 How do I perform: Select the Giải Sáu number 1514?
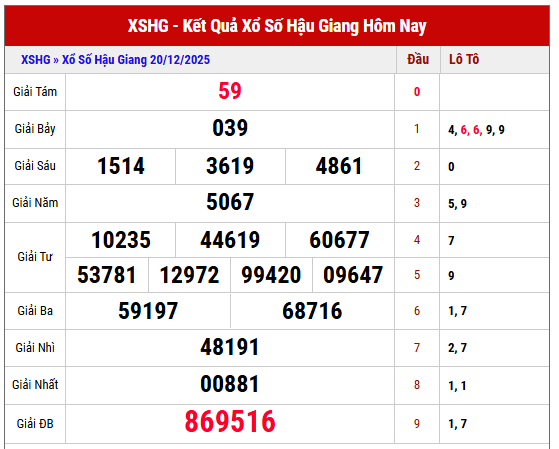pos(121,166)
